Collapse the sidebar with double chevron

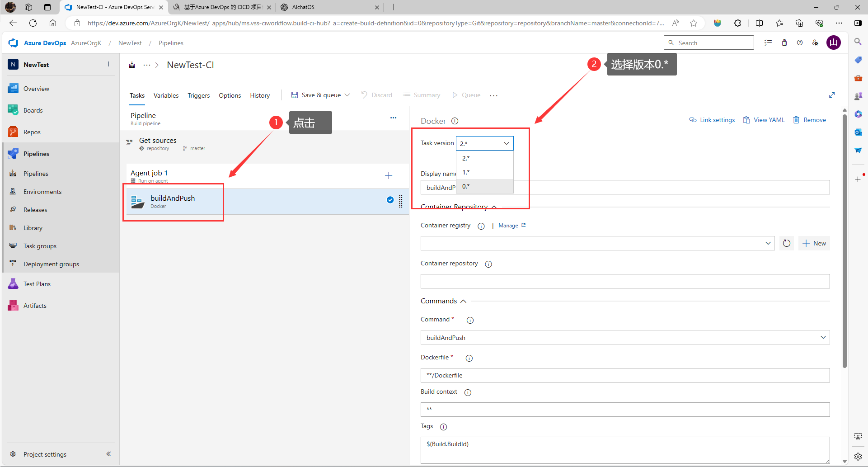tap(108, 454)
